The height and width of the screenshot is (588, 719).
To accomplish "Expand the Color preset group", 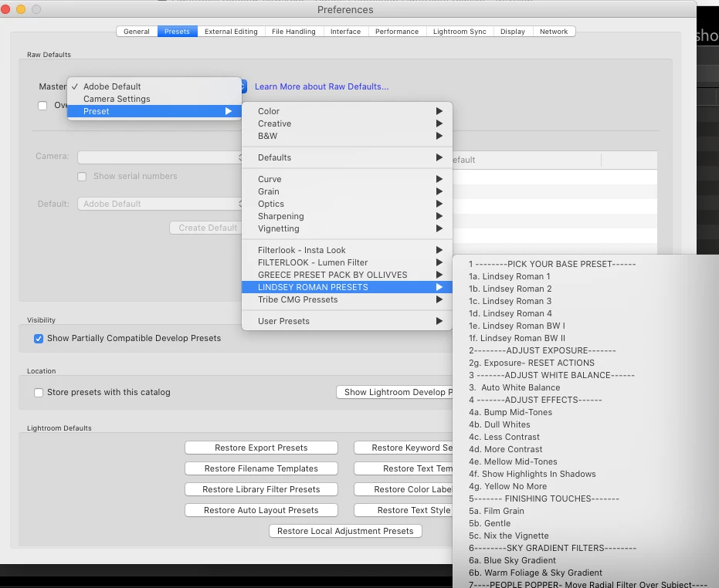I will pyautogui.click(x=347, y=111).
